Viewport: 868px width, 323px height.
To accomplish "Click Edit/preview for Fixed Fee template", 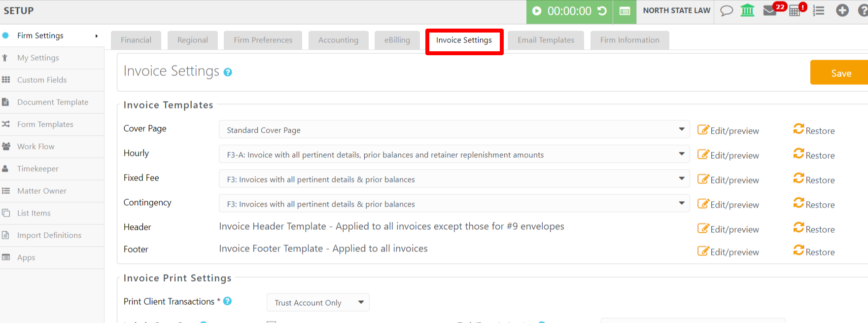I will pyautogui.click(x=728, y=179).
